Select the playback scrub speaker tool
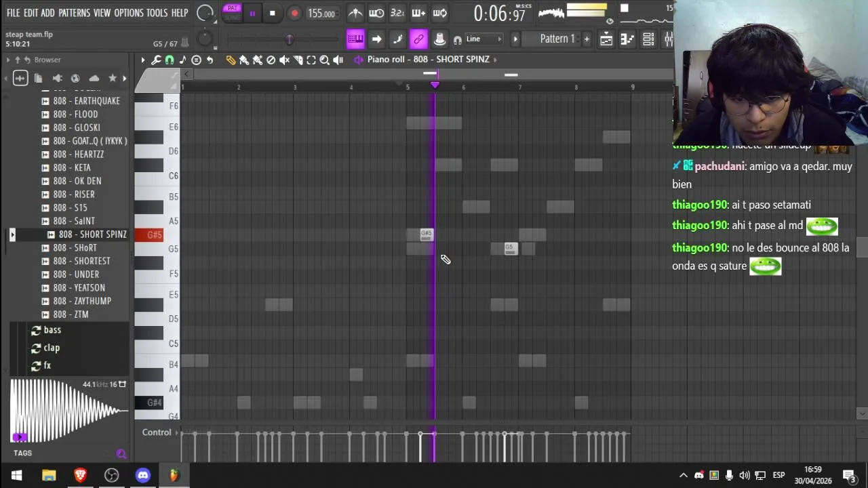 click(x=338, y=60)
